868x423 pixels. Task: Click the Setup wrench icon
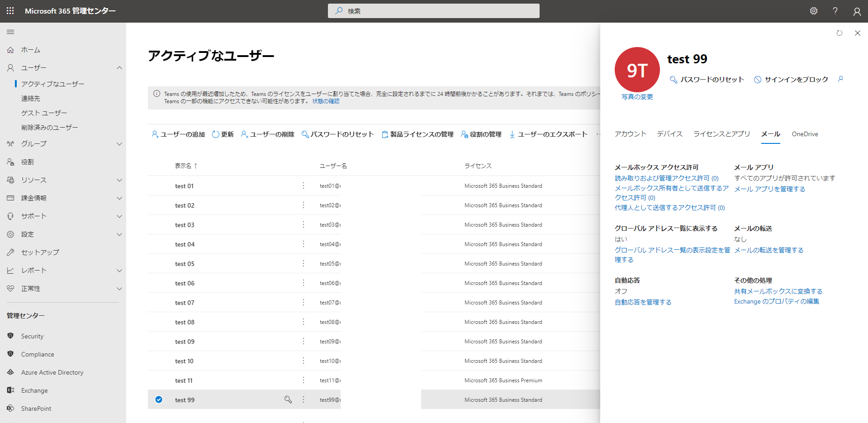coord(10,252)
